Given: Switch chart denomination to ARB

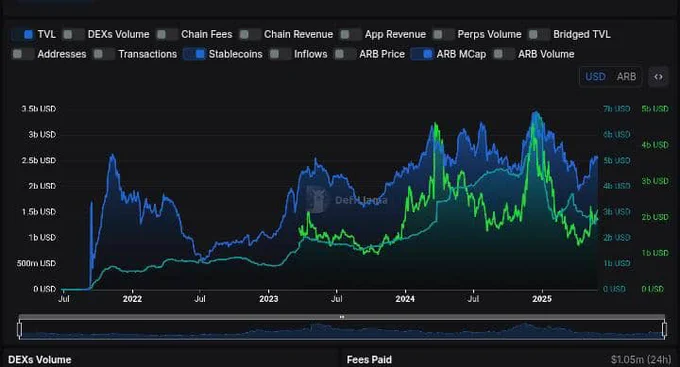Looking at the screenshot, I should tap(626, 77).
